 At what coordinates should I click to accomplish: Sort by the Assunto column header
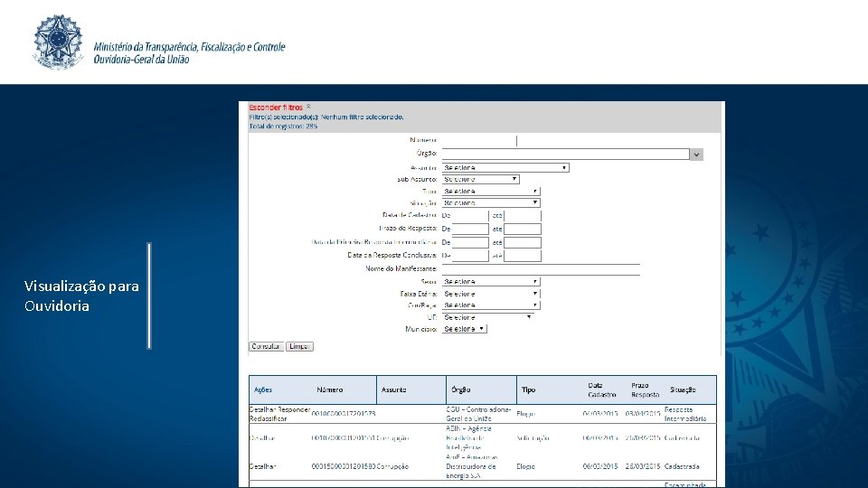coord(393,390)
